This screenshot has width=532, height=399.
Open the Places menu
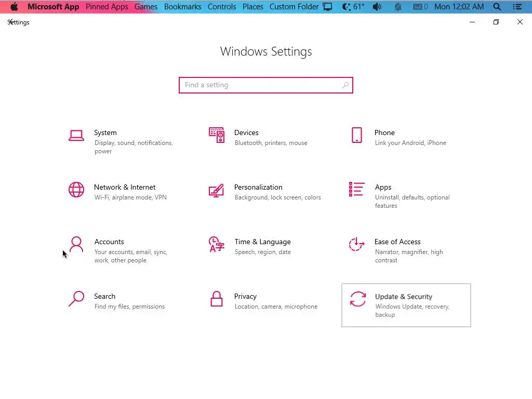pos(253,7)
